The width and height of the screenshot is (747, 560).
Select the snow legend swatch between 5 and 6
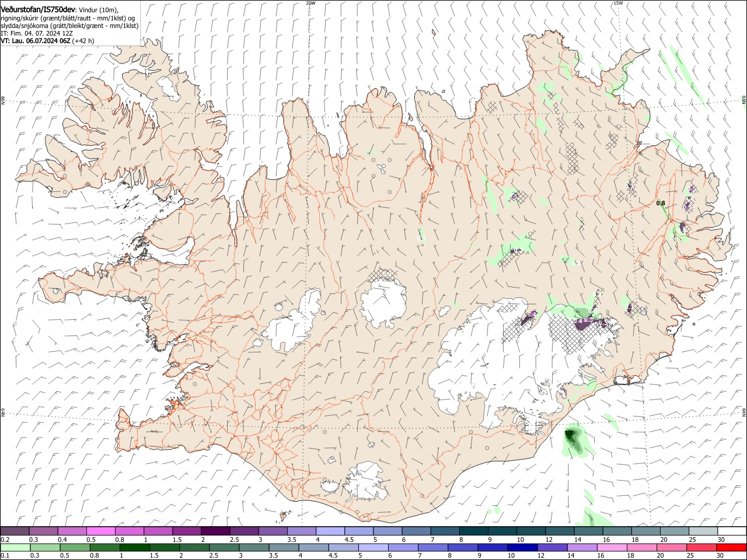point(388,531)
